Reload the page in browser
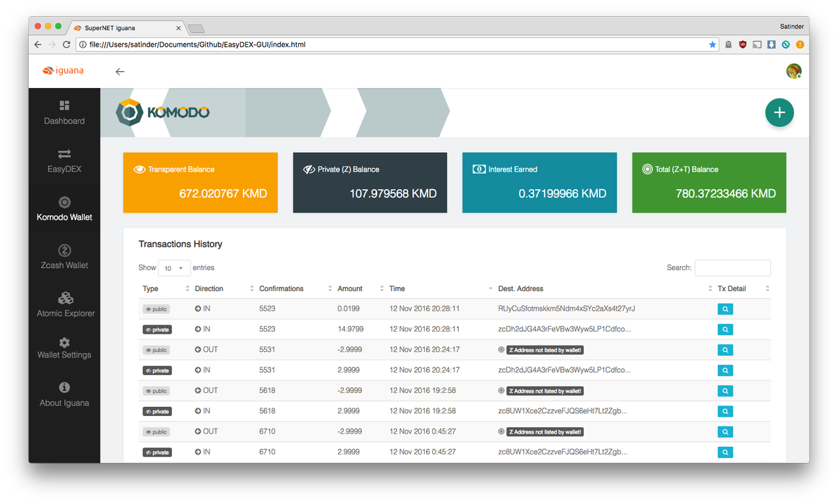The width and height of the screenshot is (838, 504). point(66,45)
